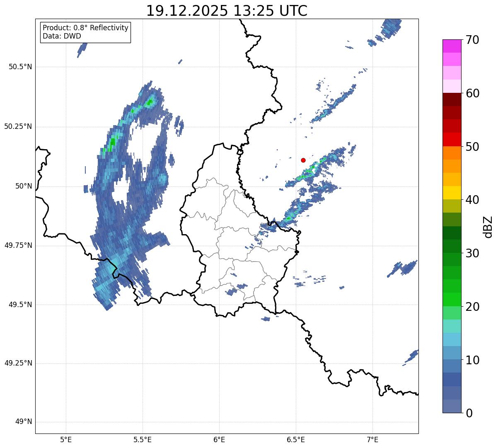
Task: Click the dark maroon swatch just below 60 dBZ
Action: 452,99
